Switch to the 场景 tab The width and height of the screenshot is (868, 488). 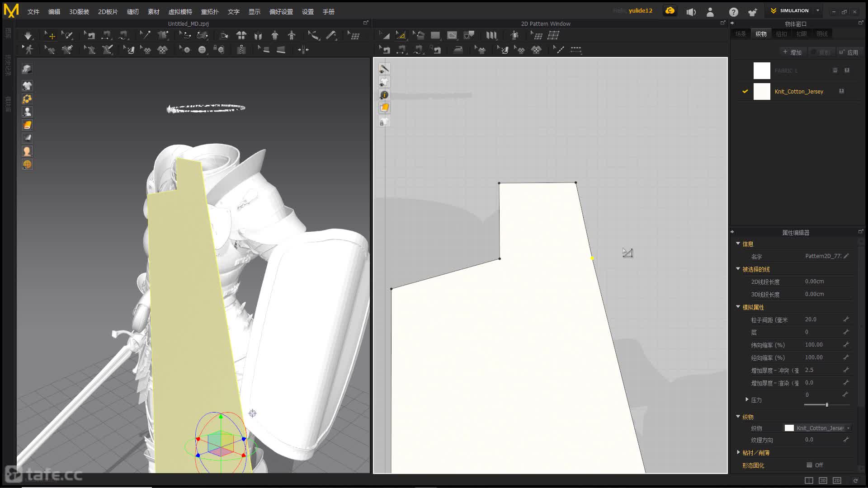tap(741, 34)
